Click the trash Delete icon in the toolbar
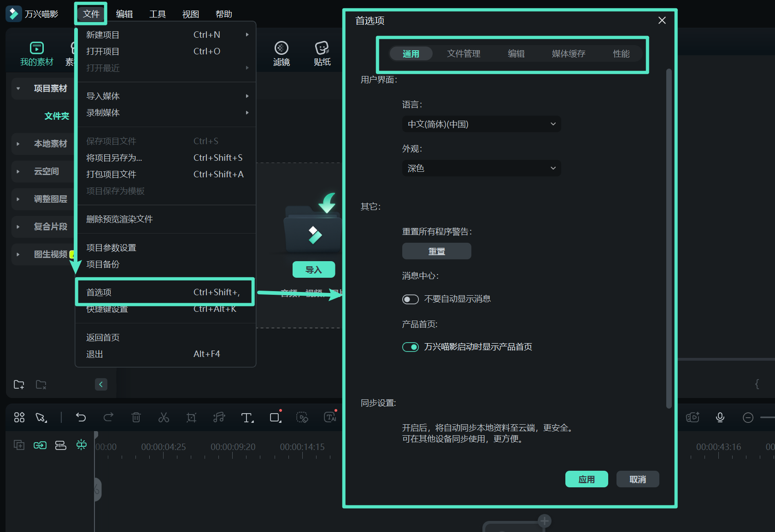 coord(136,417)
